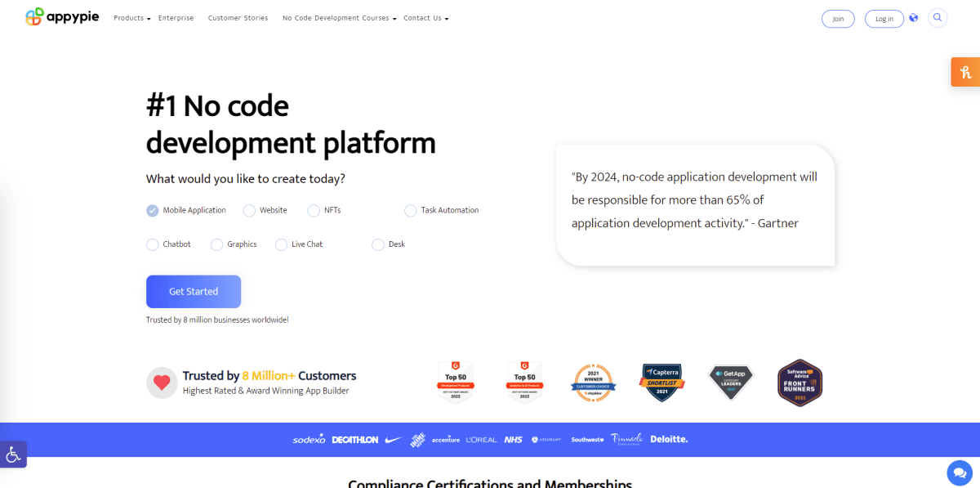Choose the Chatbot option

click(152, 244)
